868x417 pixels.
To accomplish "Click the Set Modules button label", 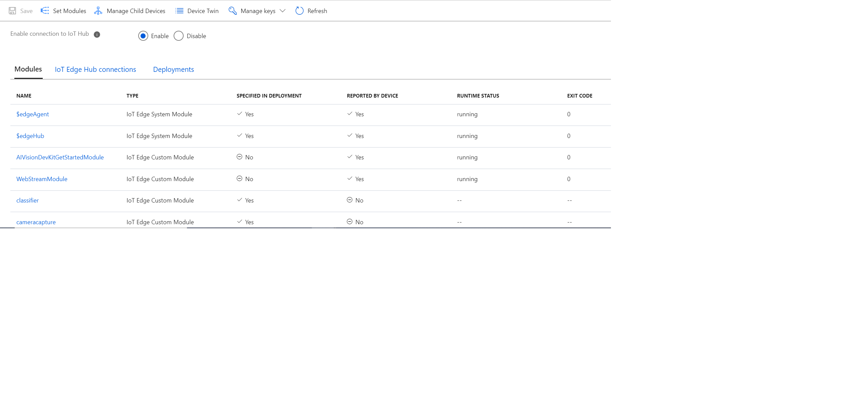I will (69, 11).
